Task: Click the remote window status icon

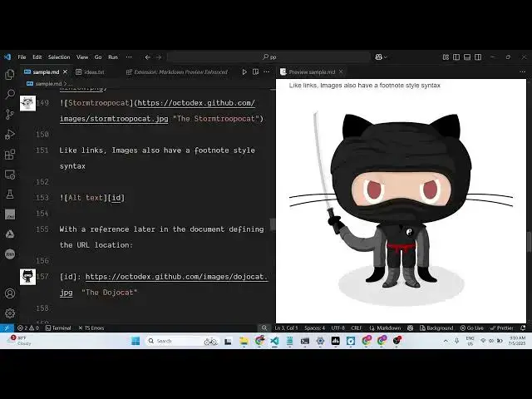Action: (7, 328)
